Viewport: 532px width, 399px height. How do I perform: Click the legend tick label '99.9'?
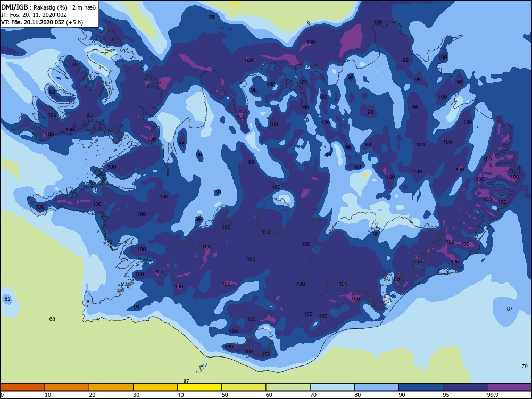[493, 395]
